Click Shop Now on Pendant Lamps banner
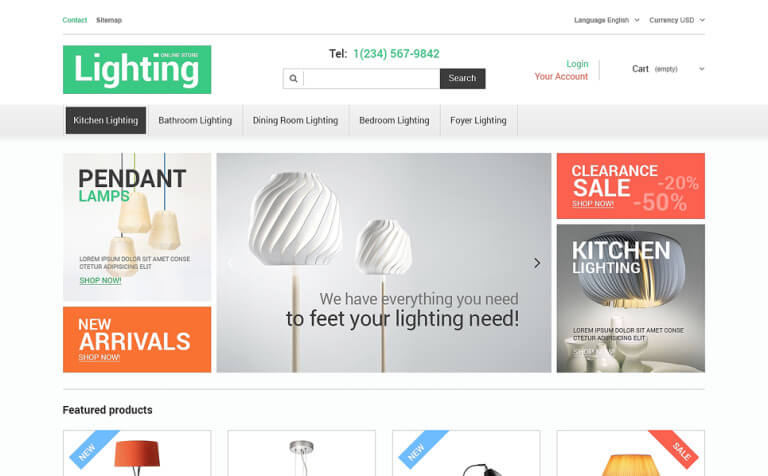 (100, 281)
